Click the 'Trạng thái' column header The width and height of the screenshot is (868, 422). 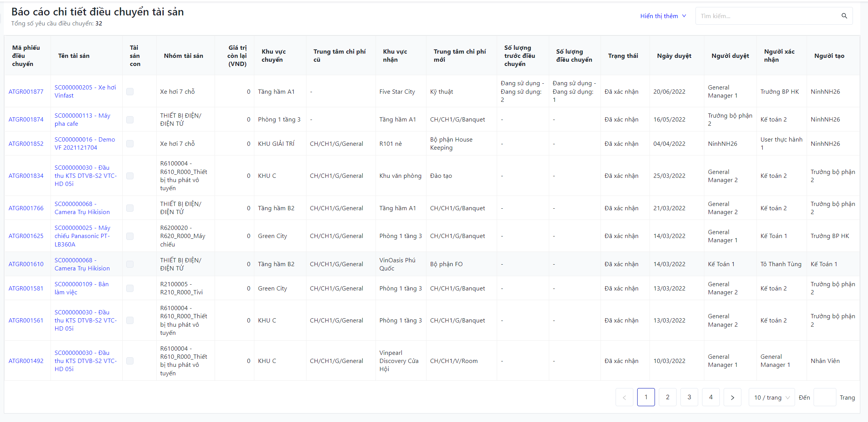(x=623, y=56)
